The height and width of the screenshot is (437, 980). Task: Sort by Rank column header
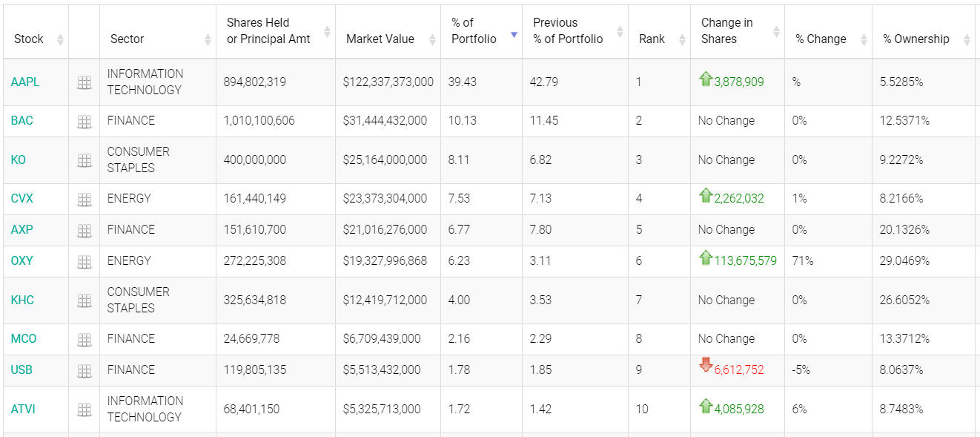pyautogui.click(x=652, y=39)
